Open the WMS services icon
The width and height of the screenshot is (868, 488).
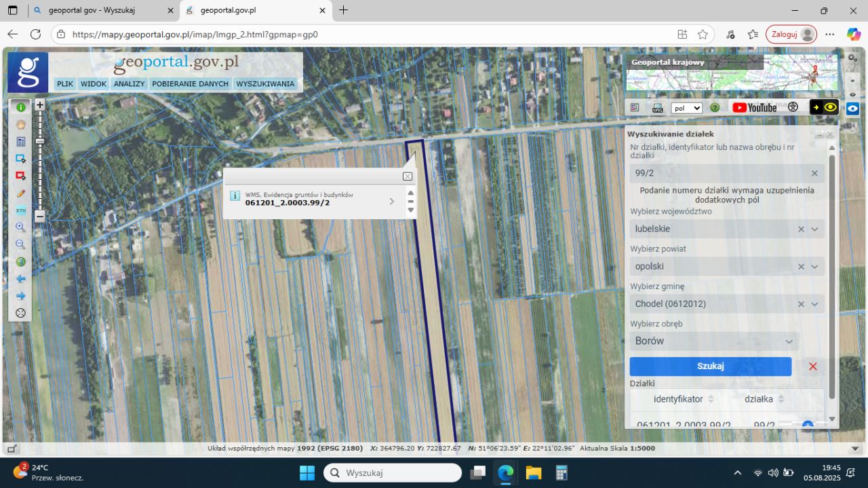click(x=657, y=107)
